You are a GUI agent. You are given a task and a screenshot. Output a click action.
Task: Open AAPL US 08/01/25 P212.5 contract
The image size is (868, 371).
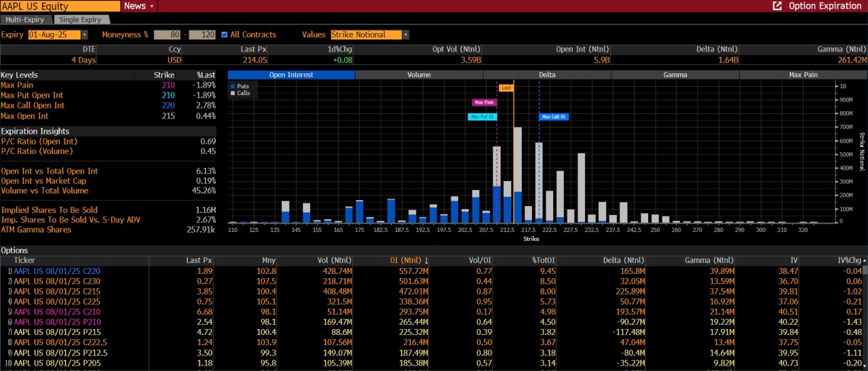click(x=60, y=352)
